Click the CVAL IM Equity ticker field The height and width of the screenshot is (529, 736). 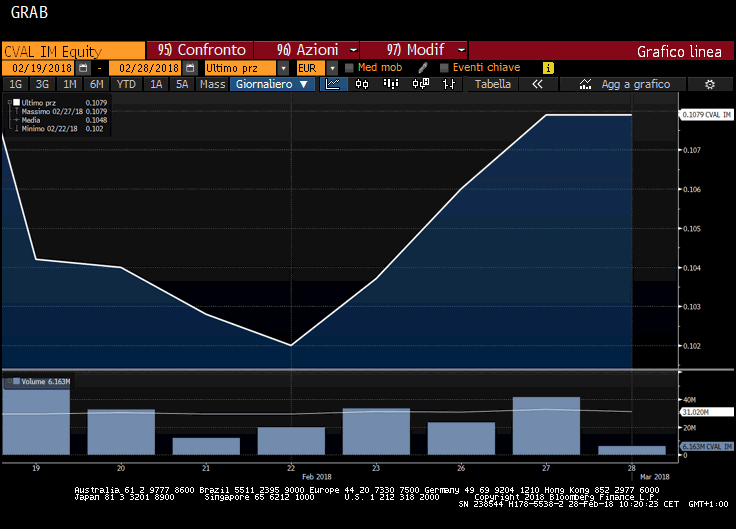click(72, 50)
